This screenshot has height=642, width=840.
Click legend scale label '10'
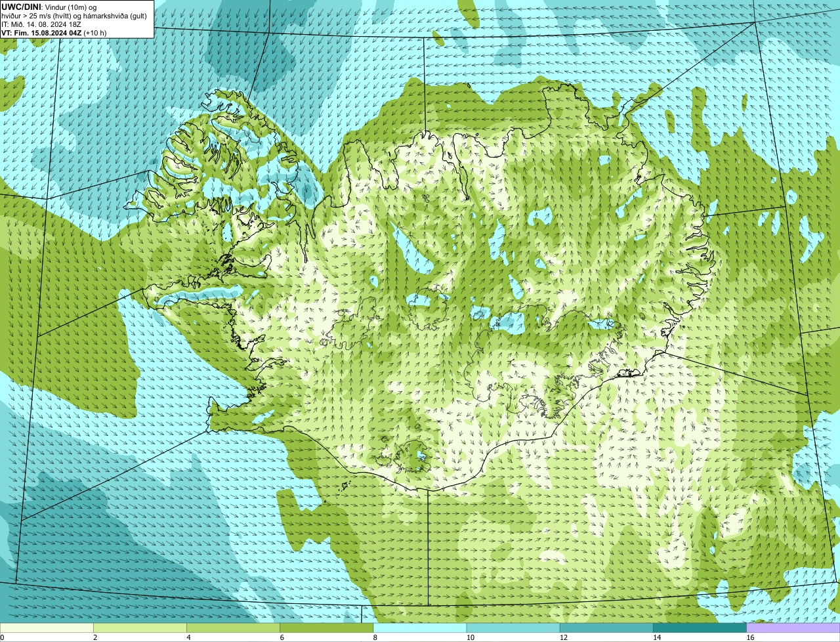(471, 637)
